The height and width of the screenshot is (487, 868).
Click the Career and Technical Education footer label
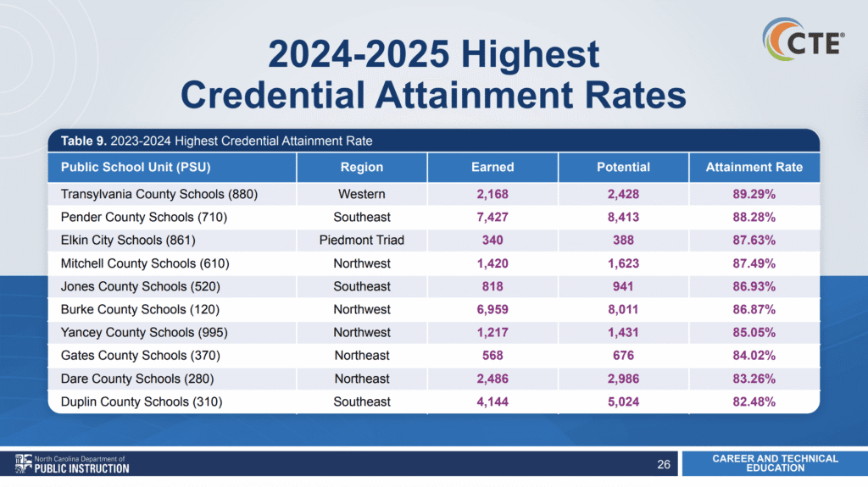pos(775,463)
